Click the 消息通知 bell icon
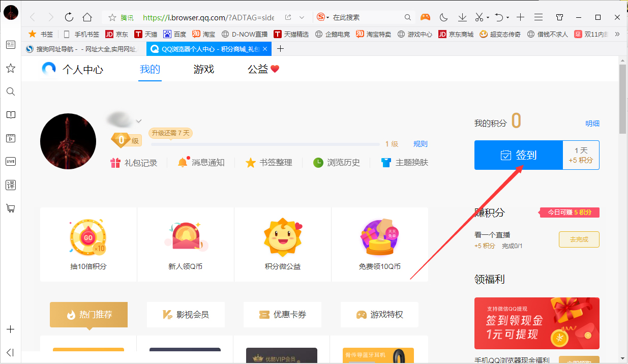This screenshot has width=628, height=364. 182,163
